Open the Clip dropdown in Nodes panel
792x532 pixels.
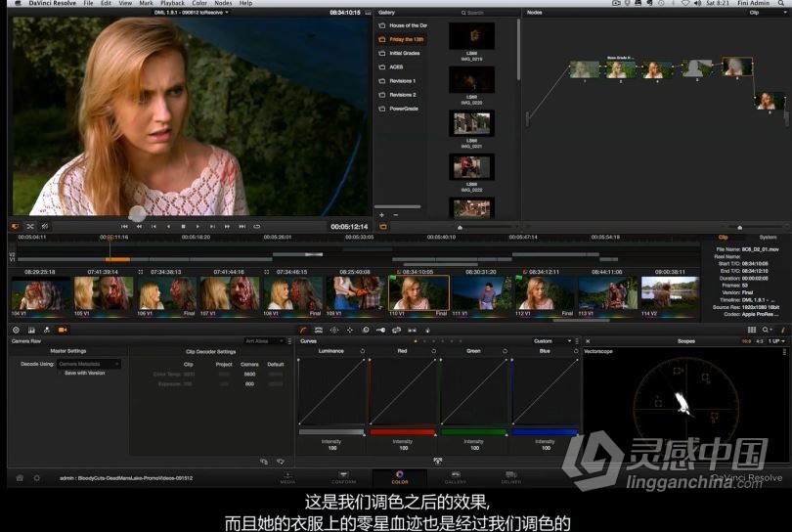pyautogui.click(x=768, y=12)
